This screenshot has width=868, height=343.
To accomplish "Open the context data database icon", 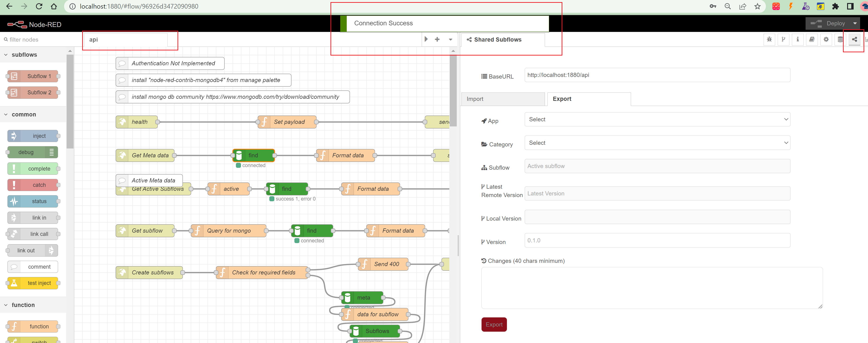I will click(x=840, y=40).
